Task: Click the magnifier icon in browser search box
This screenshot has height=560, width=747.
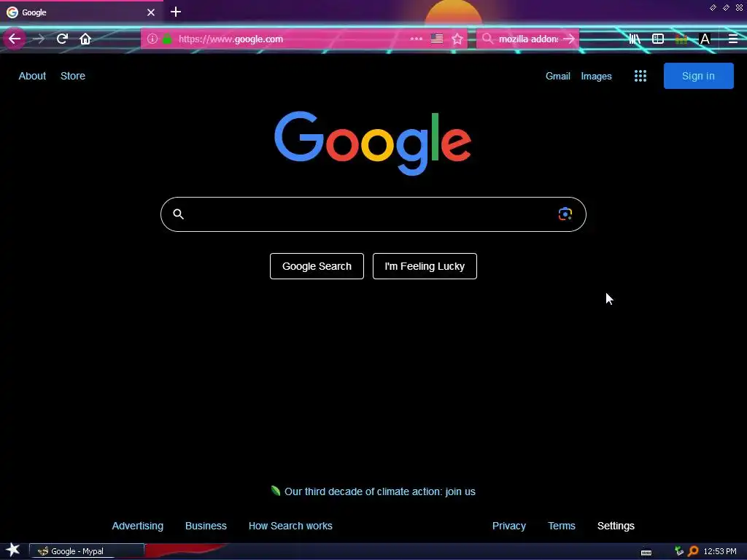Action: coord(487,39)
